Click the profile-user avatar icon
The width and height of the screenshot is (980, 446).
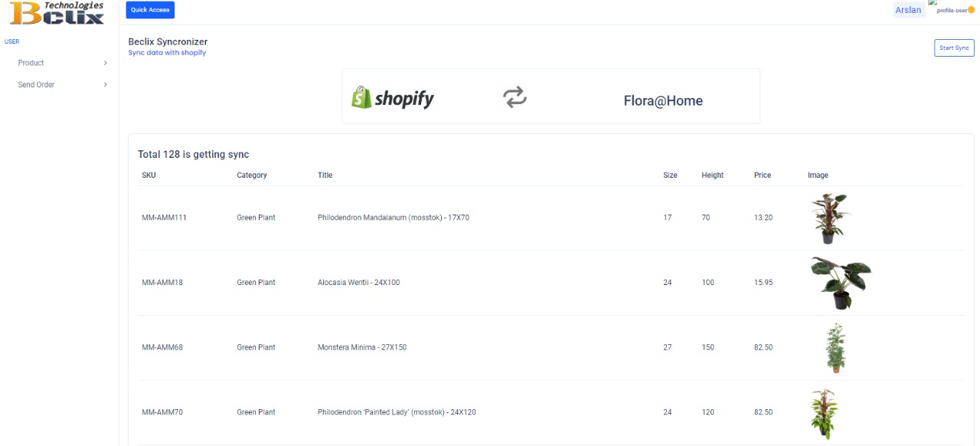[955, 9]
